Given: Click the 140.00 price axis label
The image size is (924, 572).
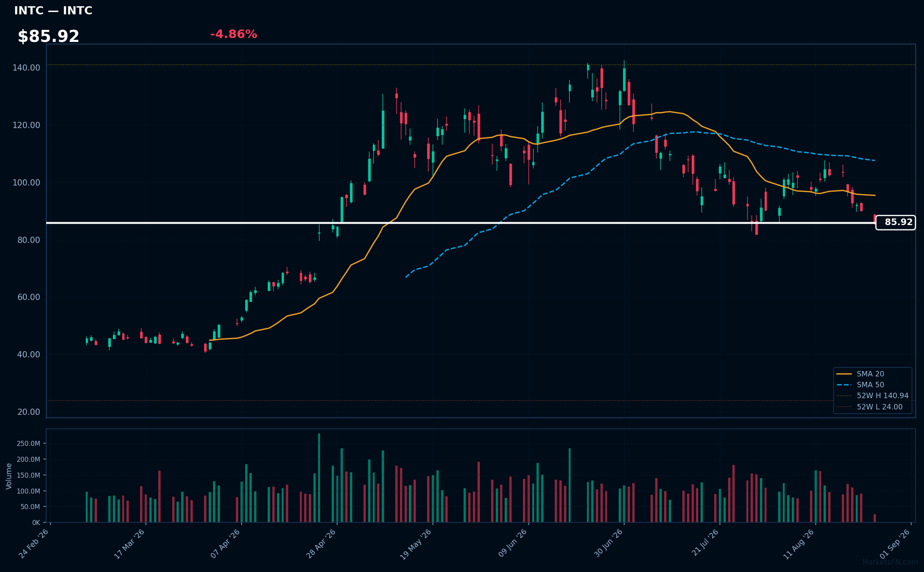Looking at the screenshot, I should 26,68.
